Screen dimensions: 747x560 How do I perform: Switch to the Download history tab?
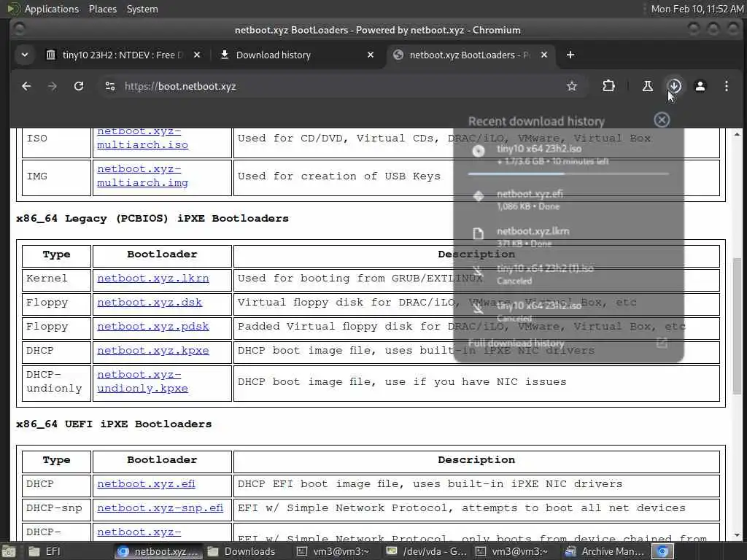295,55
